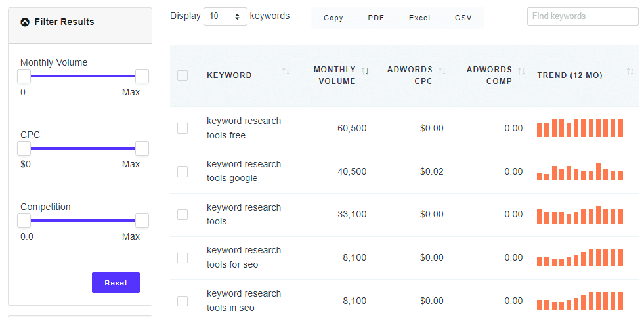Click CPC maximum slider handle
644x317 pixels.
tap(142, 148)
